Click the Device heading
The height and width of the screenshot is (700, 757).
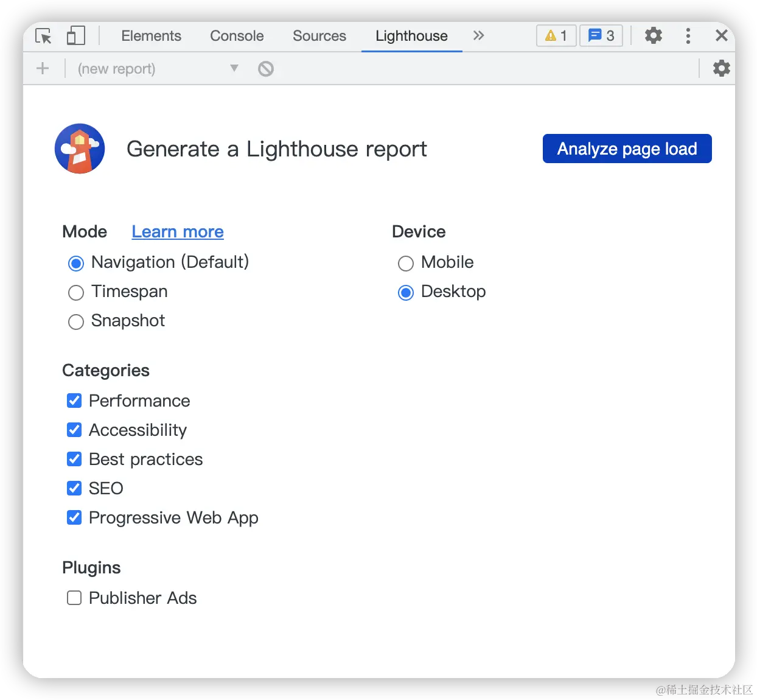[419, 232]
